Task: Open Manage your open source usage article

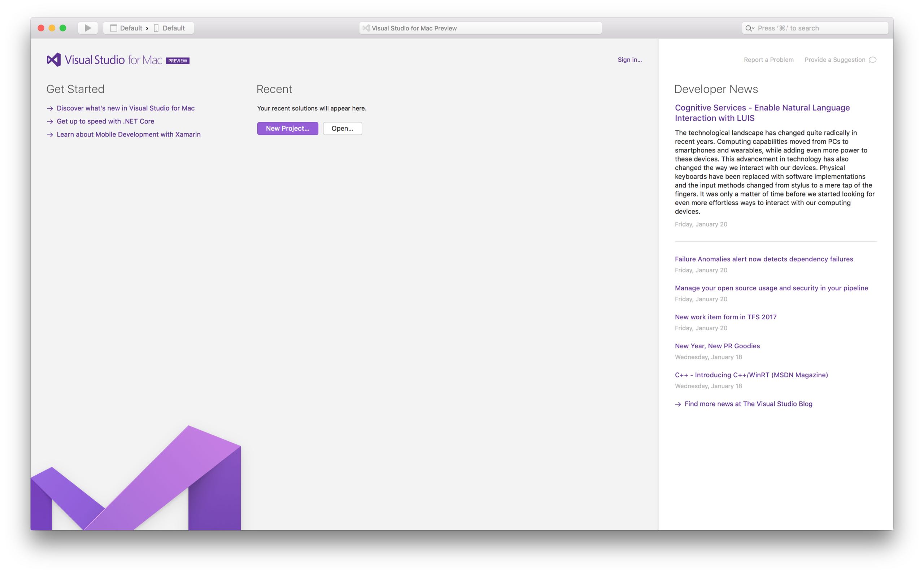Action: tap(771, 288)
